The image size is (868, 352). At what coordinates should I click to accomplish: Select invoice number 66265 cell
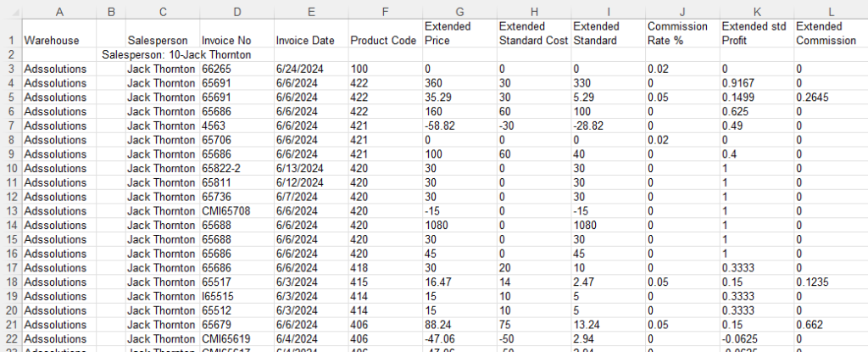[x=237, y=70]
